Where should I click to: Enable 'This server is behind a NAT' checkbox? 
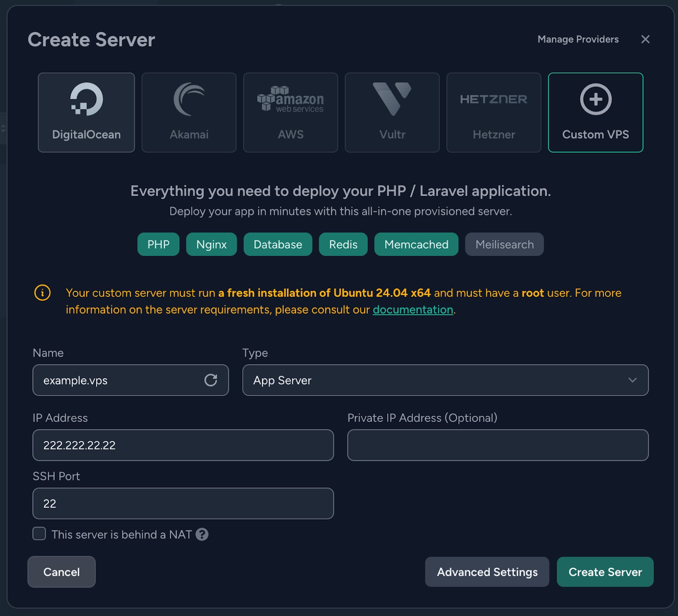(39, 534)
